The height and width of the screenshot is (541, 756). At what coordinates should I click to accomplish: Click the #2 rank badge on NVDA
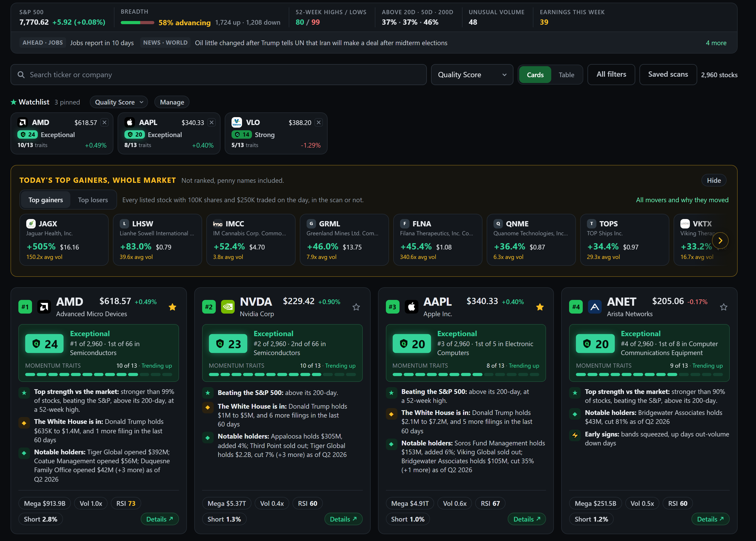(x=209, y=307)
